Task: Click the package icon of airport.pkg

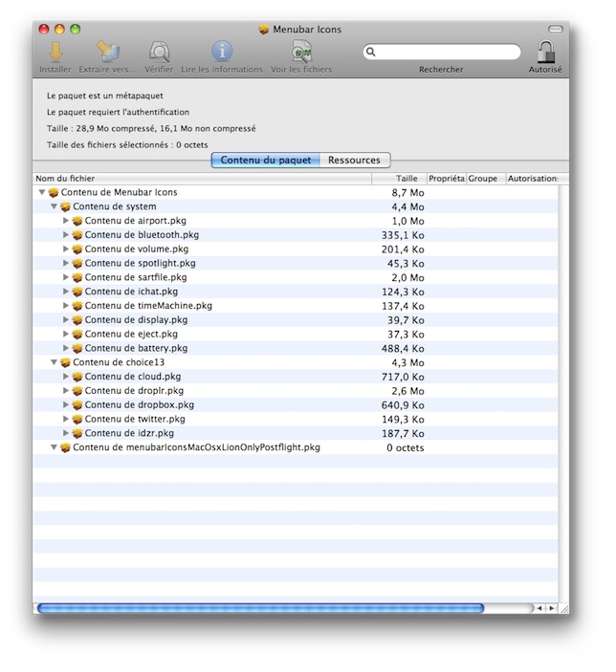Action: (x=77, y=221)
